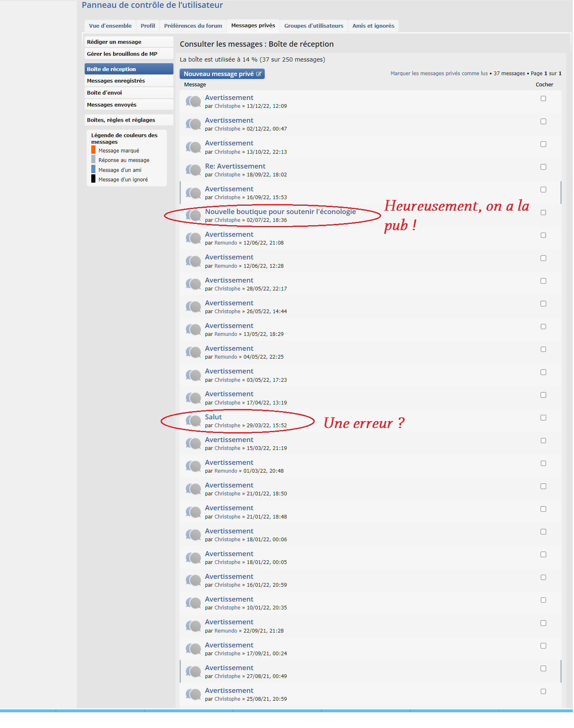The image size is (574, 728).
Task: Open Boîtes, règles et réglages
Action: coord(129,120)
